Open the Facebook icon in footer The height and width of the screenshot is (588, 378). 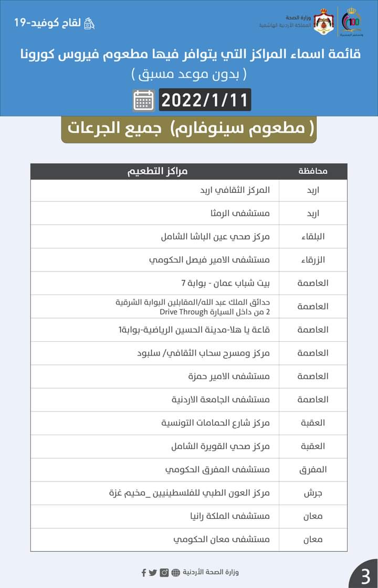tap(144, 572)
